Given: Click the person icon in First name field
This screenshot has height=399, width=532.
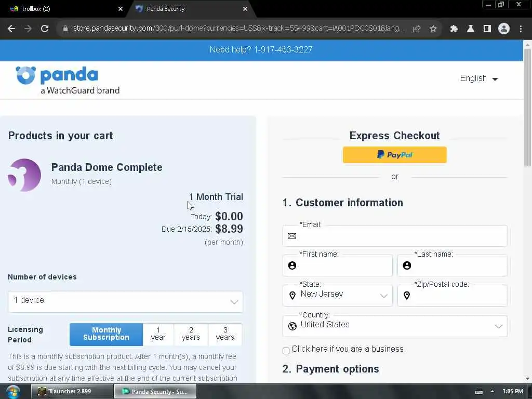Looking at the screenshot, I should (292, 265).
